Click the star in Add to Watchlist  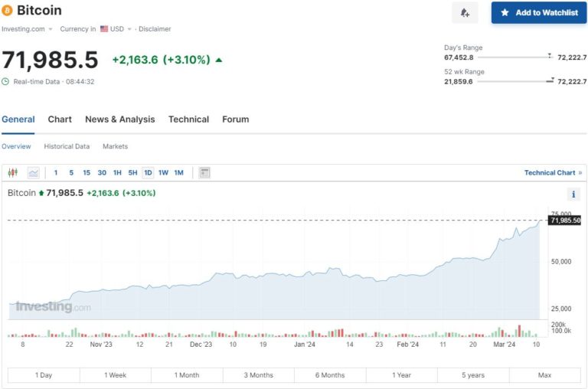(x=505, y=13)
